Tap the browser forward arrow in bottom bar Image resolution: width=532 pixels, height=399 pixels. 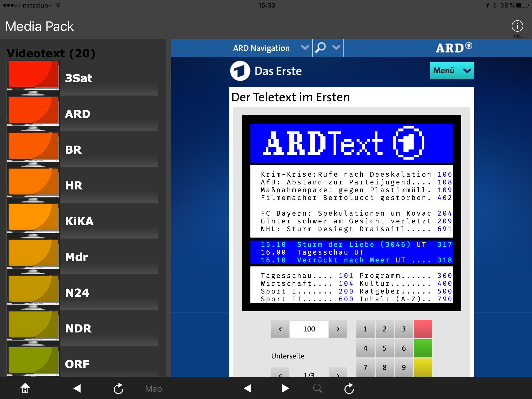click(285, 388)
